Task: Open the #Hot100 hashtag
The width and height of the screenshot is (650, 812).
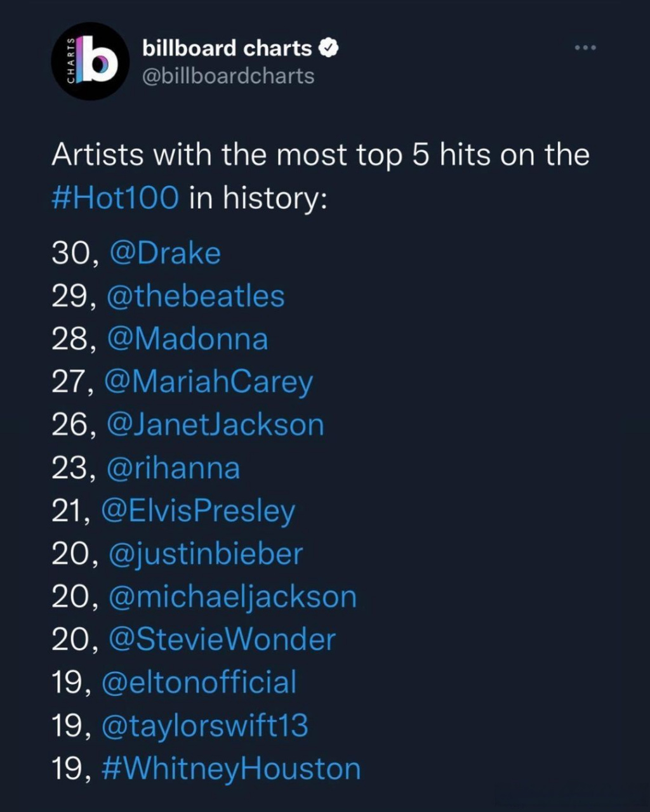Action: coord(115,197)
